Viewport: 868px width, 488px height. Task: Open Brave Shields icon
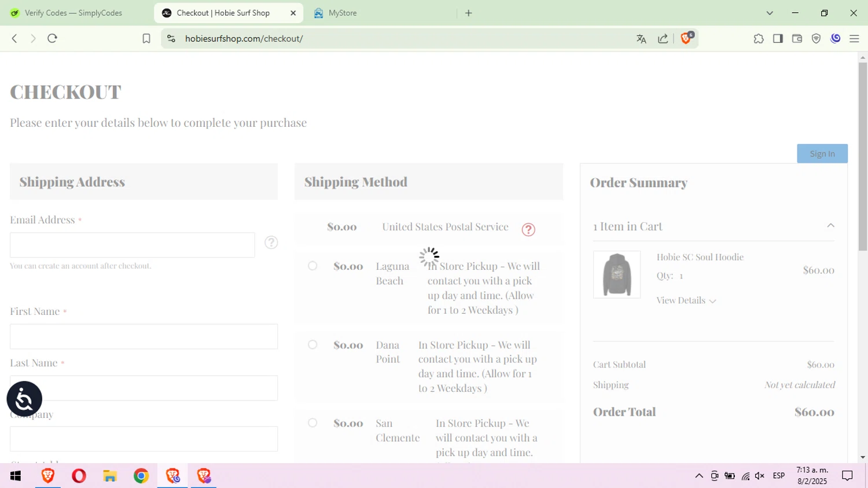click(686, 38)
